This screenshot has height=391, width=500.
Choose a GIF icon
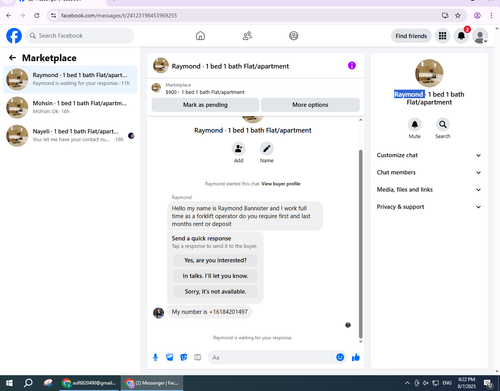[198, 357]
